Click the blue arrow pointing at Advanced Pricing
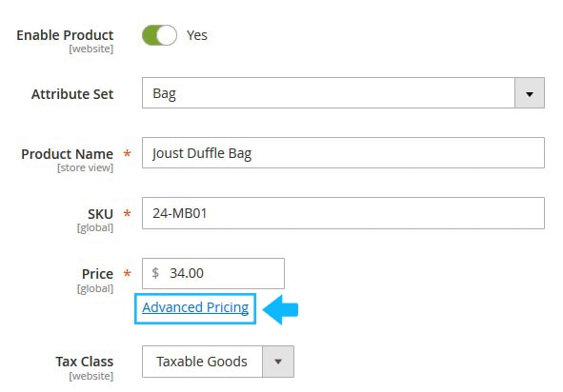 (280, 309)
